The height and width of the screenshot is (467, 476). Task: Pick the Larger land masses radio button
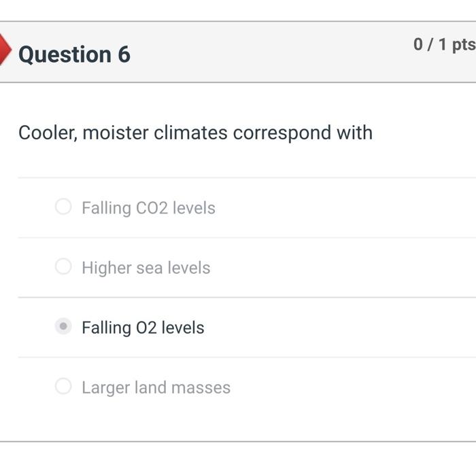pos(63,386)
